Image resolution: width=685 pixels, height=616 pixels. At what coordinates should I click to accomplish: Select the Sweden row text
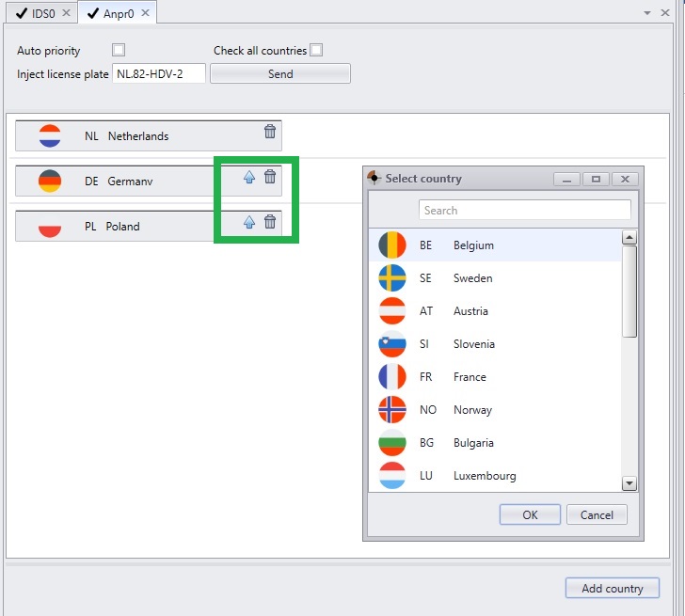click(x=472, y=278)
